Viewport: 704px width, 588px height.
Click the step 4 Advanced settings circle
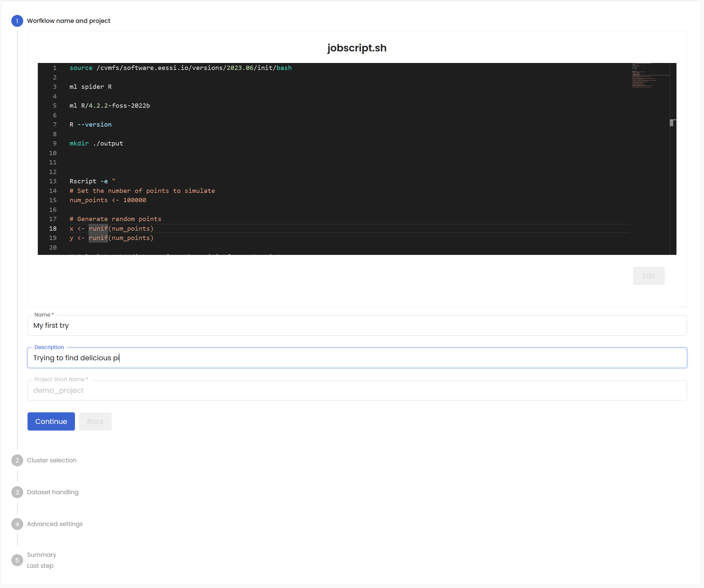point(17,524)
